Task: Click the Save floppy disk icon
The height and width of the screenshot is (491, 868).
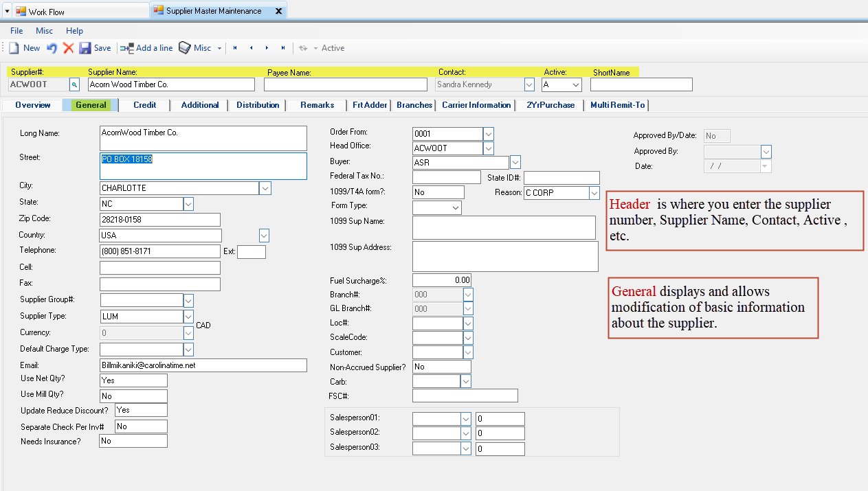Action: tap(85, 48)
